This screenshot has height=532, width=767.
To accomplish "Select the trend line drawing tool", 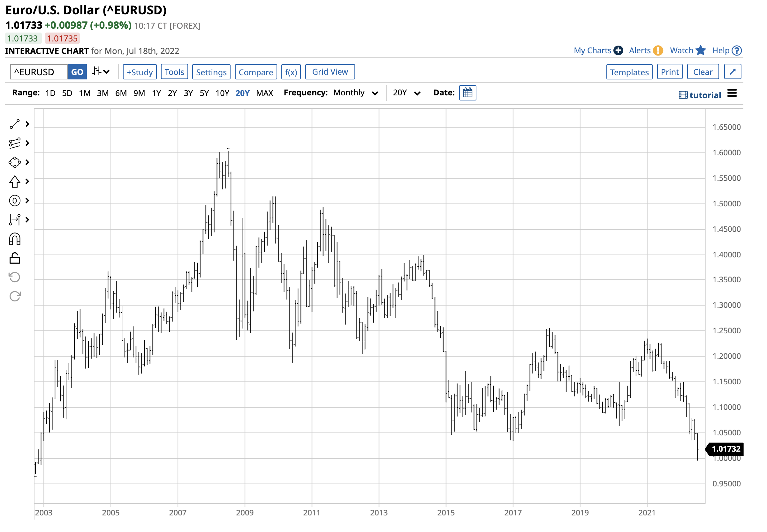I will (x=15, y=124).
